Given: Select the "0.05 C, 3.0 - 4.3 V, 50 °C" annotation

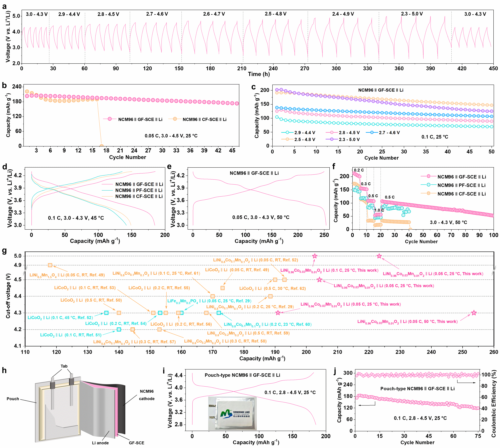Looking at the screenshot, I should [261, 217].
